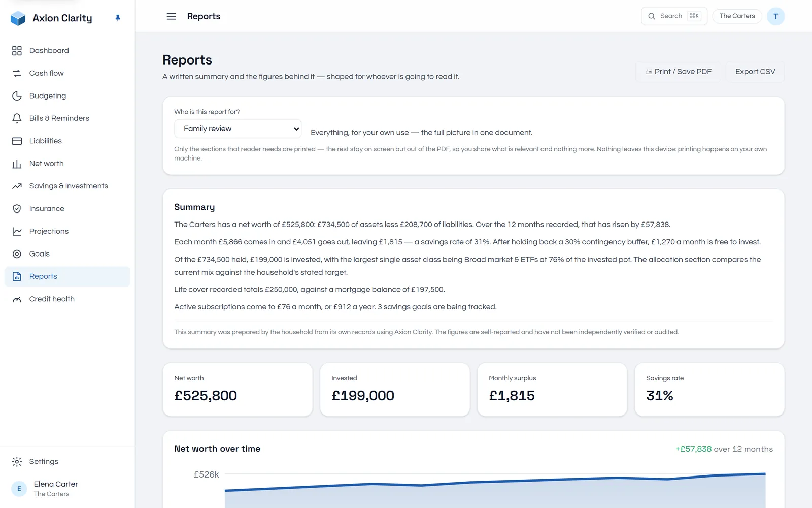The image size is (812, 508).
Task: Select Credit health in sidebar
Action: 67,299
